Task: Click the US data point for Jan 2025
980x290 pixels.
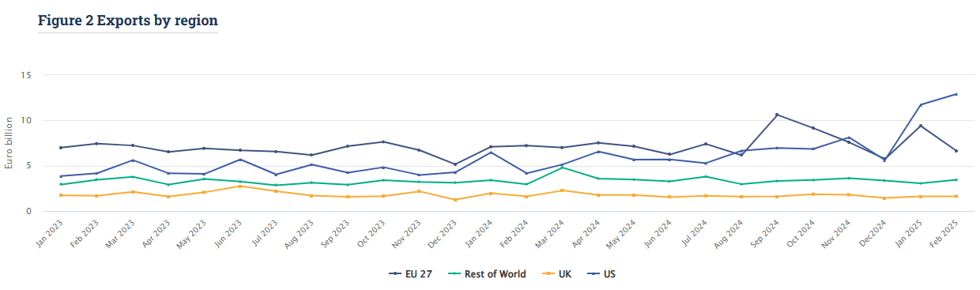Action: (x=921, y=104)
